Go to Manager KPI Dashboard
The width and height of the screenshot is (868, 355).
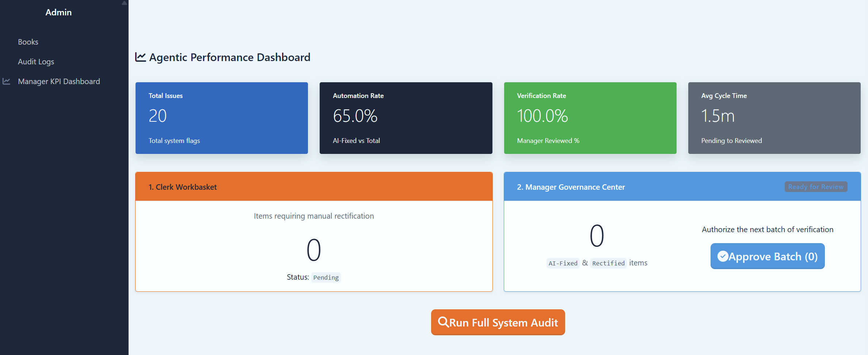click(59, 82)
